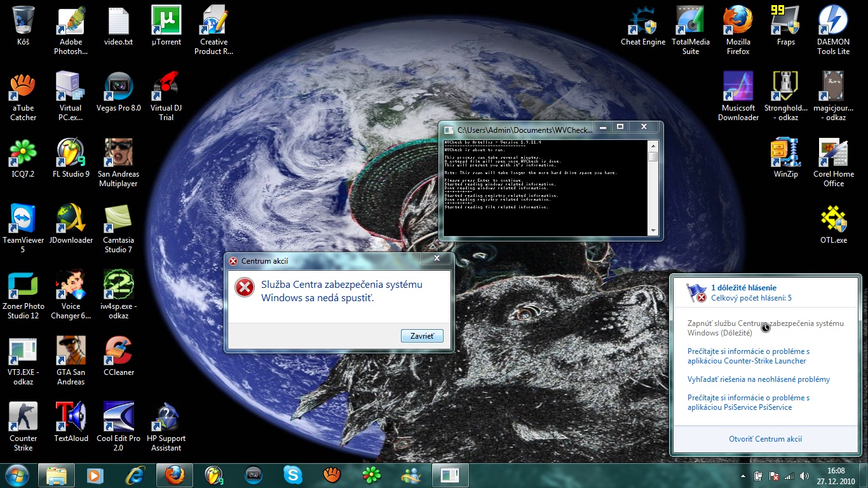Click the Firefox taskbar button

[x=174, y=475]
